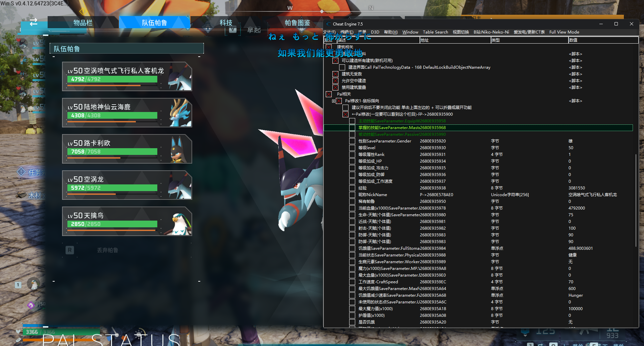Close the Cheat Engine window

pyautogui.click(x=631, y=24)
